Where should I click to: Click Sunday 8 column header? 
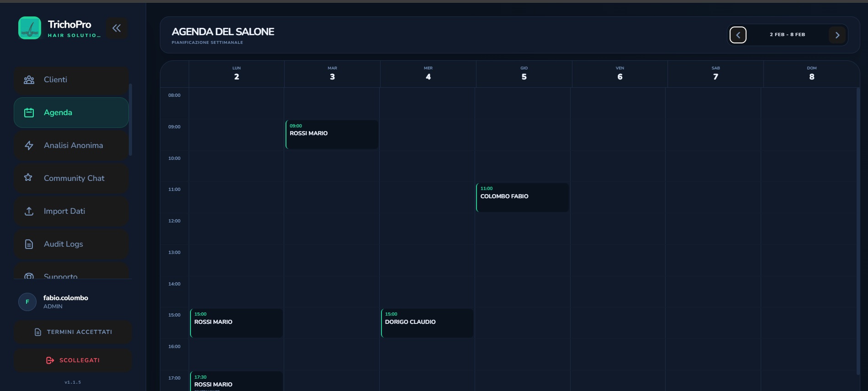click(x=812, y=74)
